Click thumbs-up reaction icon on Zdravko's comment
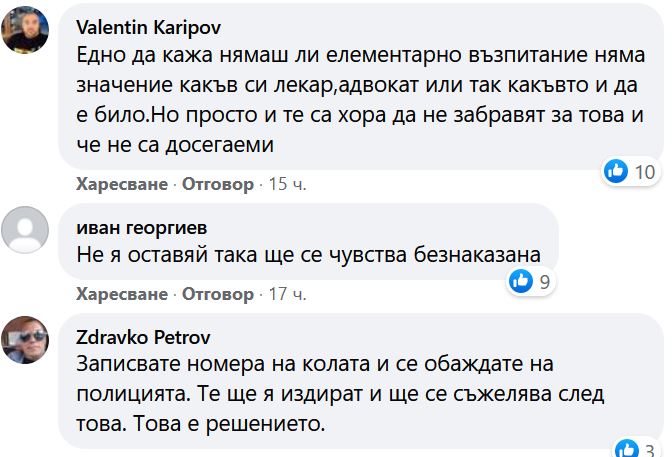672x457 pixels. (x=627, y=448)
